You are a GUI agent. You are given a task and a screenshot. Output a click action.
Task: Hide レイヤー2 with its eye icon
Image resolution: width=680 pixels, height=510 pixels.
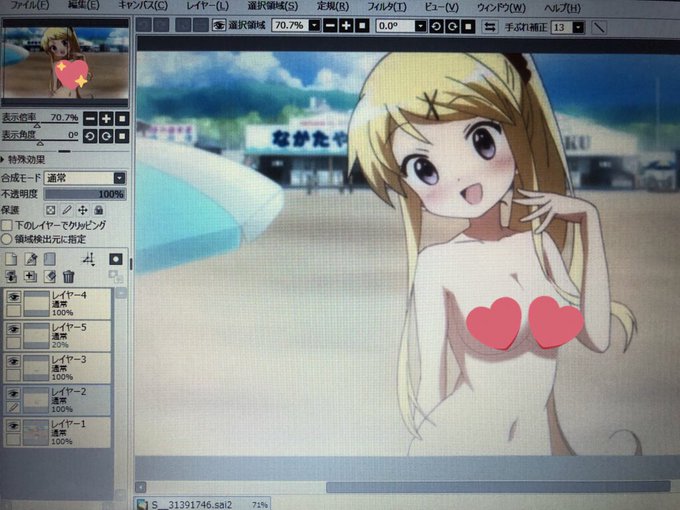point(14,393)
